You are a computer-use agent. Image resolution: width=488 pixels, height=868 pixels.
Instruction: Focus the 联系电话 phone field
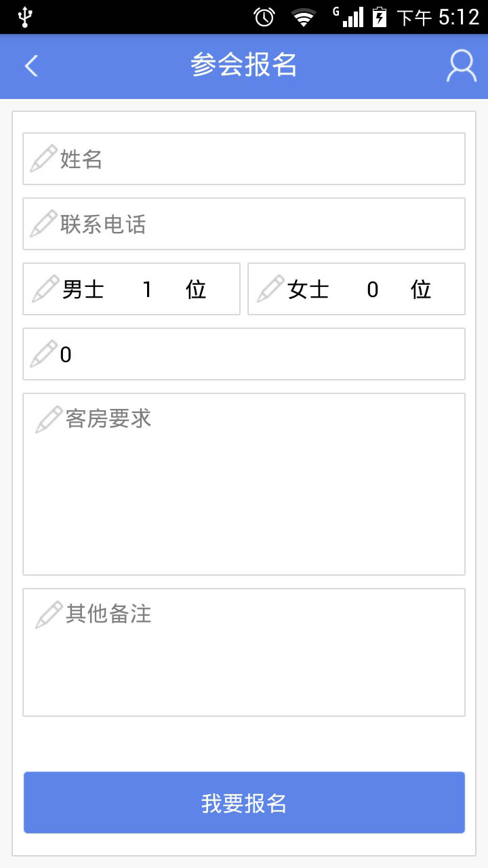coord(258,224)
